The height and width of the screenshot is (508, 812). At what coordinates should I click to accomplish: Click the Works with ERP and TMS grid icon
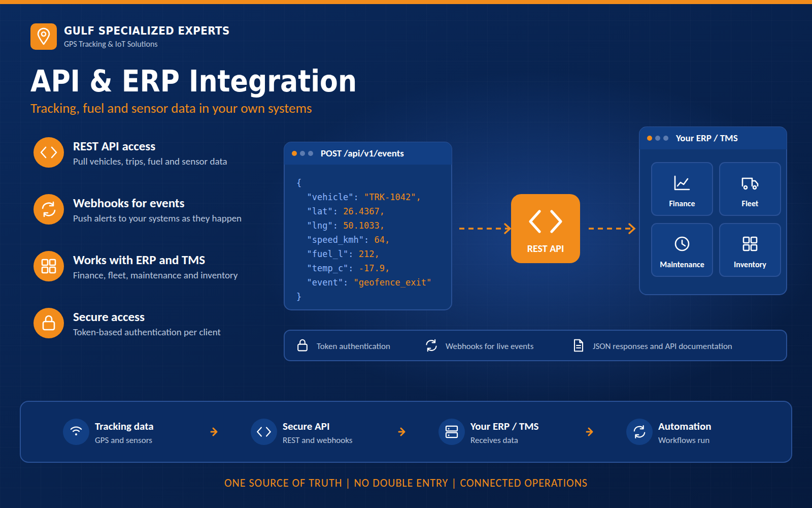click(x=49, y=266)
